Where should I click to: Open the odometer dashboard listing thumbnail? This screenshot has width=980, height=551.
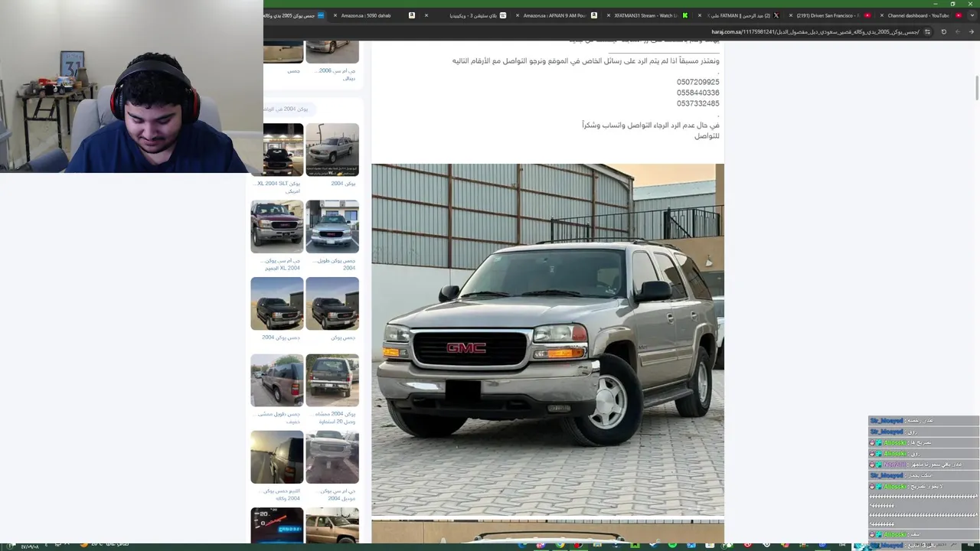[277, 526]
